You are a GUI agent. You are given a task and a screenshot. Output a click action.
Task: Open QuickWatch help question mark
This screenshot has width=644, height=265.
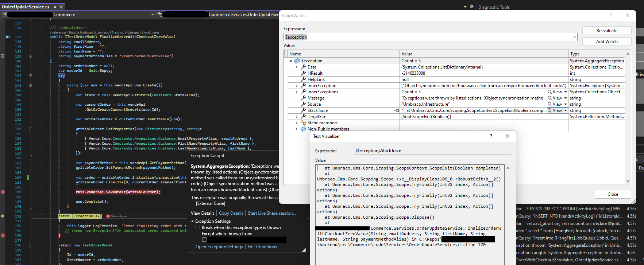[x=611, y=15]
